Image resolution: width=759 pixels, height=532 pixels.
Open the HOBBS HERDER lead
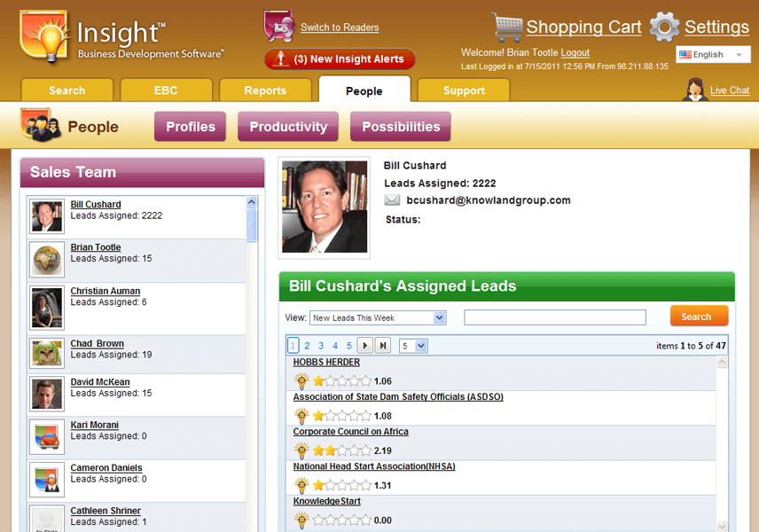click(x=326, y=362)
